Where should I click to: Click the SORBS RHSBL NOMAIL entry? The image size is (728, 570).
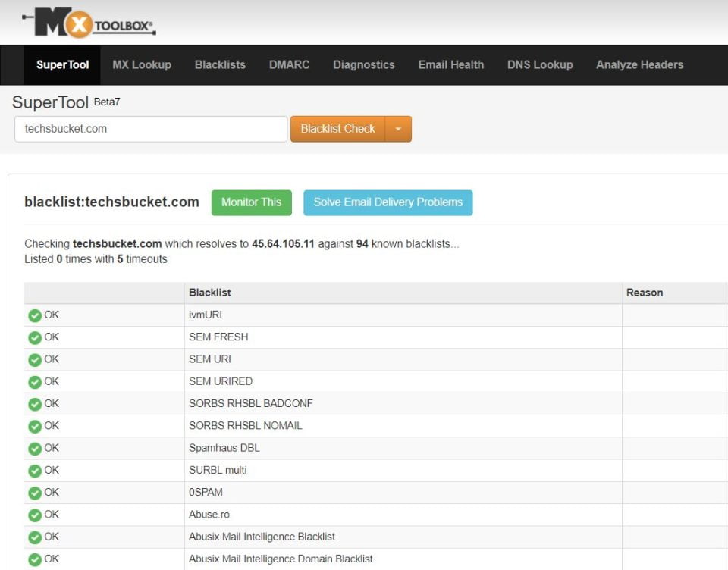click(x=245, y=426)
